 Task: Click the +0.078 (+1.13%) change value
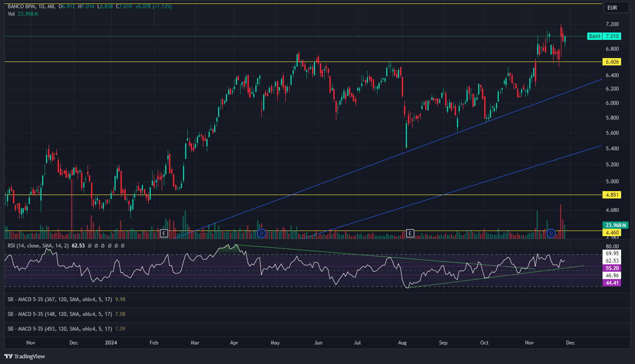pyautogui.click(x=153, y=6)
